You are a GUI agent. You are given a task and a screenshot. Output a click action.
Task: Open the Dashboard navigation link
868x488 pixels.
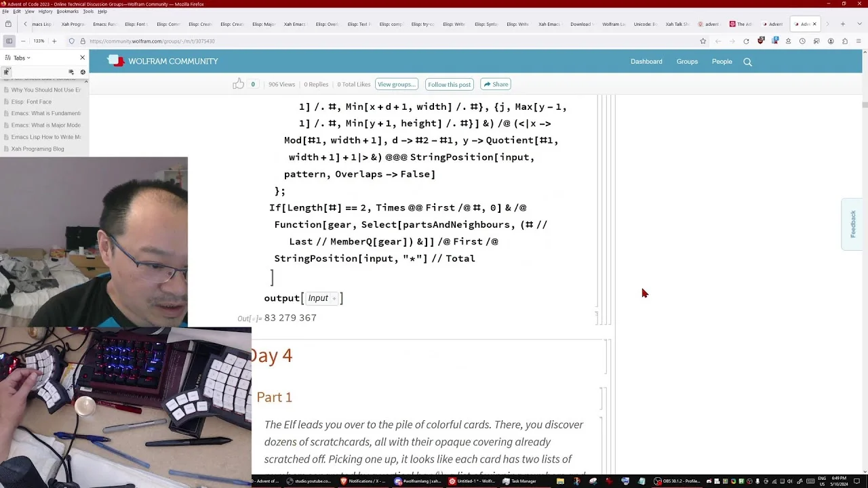coord(646,62)
